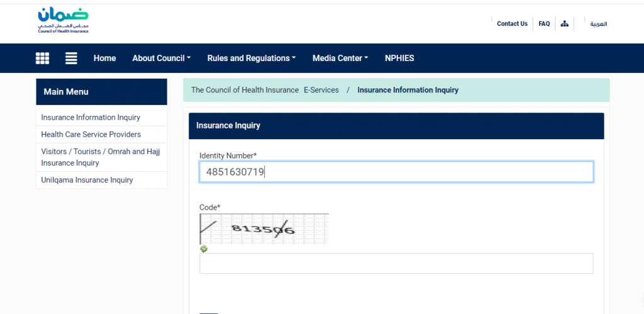The image size is (644, 314).
Task: Open the sitemap icon in top bar
Action: point(564,24)
